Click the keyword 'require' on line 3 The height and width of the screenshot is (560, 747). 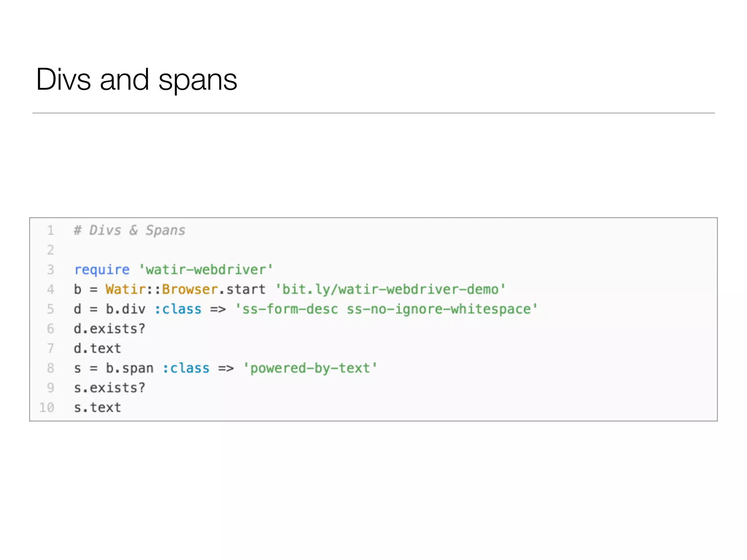[102, 270]
